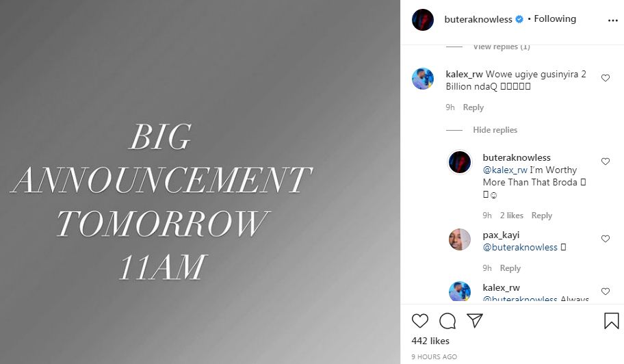The image size is (624, 364).
Task: Like pax_kayi's reply with heart
Action: point(606,238)
